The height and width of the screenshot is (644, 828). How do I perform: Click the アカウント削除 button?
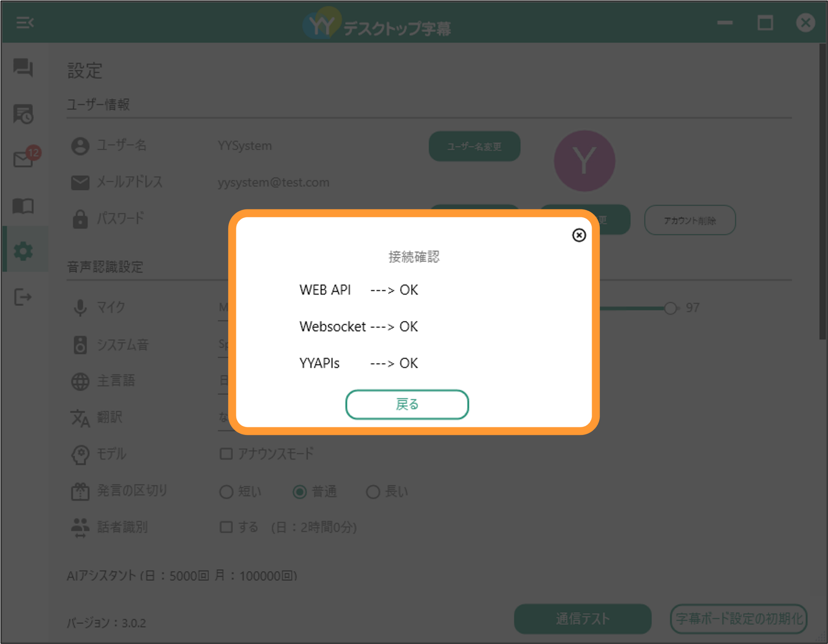[x=690, y=220]
